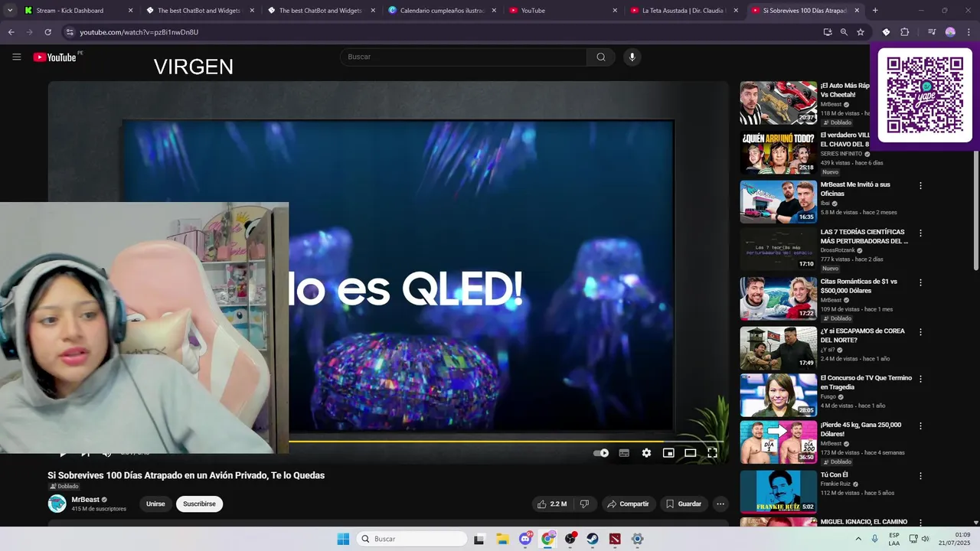Open MrBeast channel avatar
Screen dimensions: 980x551
57,504
